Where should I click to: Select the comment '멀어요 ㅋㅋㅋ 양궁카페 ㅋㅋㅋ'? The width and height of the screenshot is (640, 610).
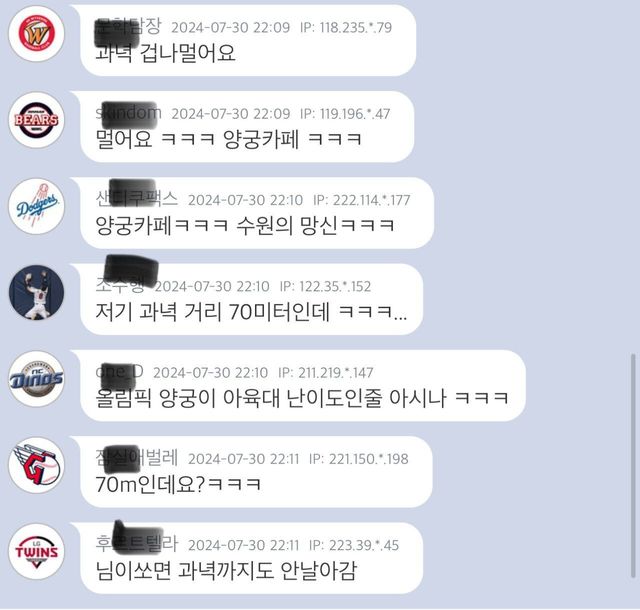229,139
